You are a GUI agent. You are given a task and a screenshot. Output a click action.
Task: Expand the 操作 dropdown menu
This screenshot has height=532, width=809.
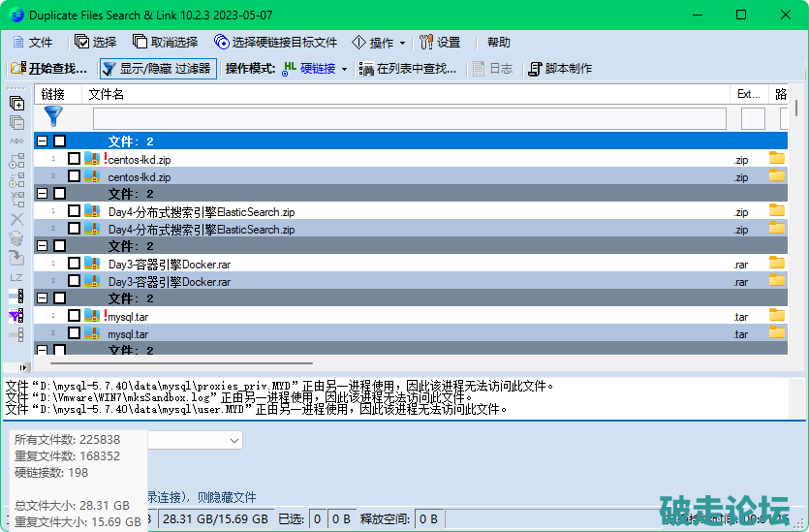[379, 43]
